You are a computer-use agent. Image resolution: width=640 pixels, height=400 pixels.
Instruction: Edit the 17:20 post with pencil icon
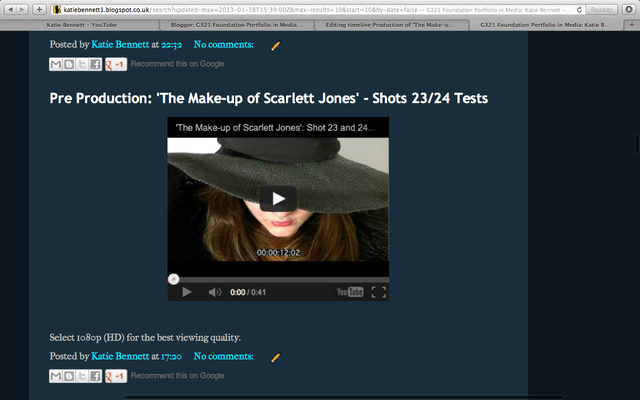[x=276, y=358]
